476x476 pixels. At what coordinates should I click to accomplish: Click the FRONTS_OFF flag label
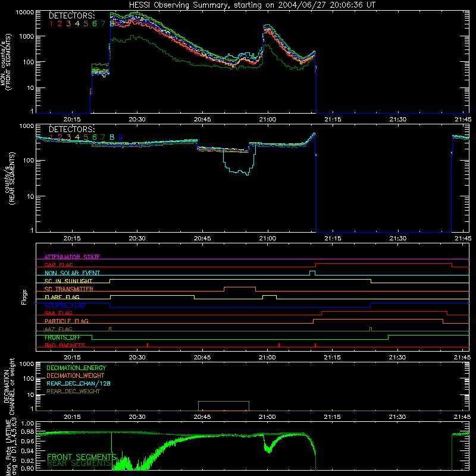click(62, 337)
